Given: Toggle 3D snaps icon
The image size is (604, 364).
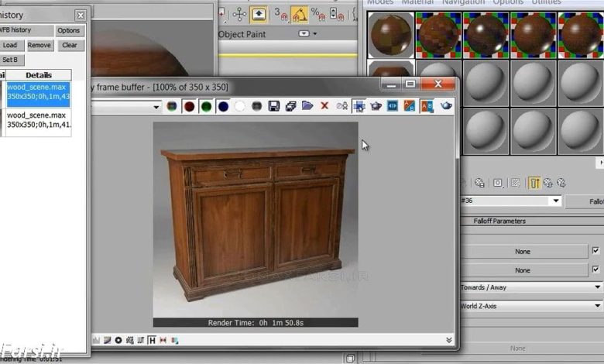Looking at the screenshot, I should 281,14.
